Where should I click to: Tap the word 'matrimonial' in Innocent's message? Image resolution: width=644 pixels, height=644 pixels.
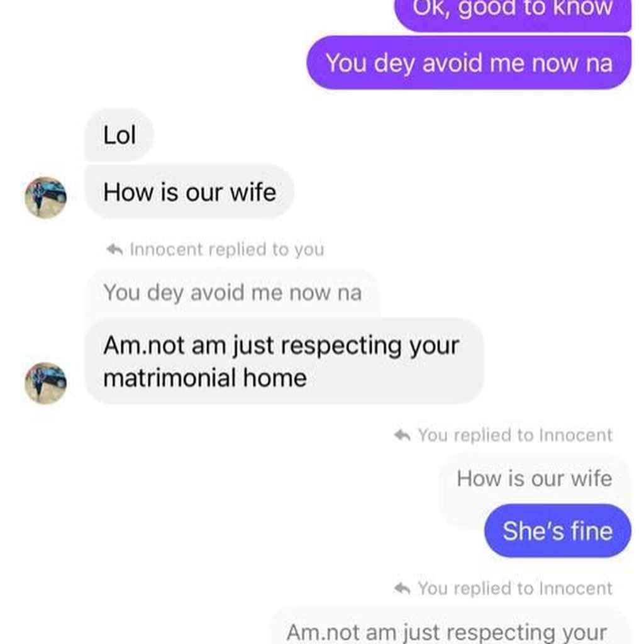pyautogui.click(x=169, y=378)
